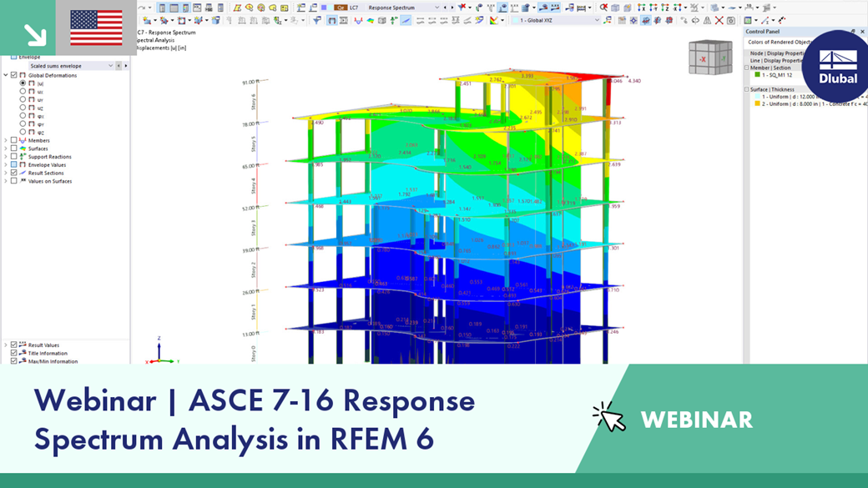Click the isometric box view icon
This screenshot has height=488, width=868.
(615, 8)
